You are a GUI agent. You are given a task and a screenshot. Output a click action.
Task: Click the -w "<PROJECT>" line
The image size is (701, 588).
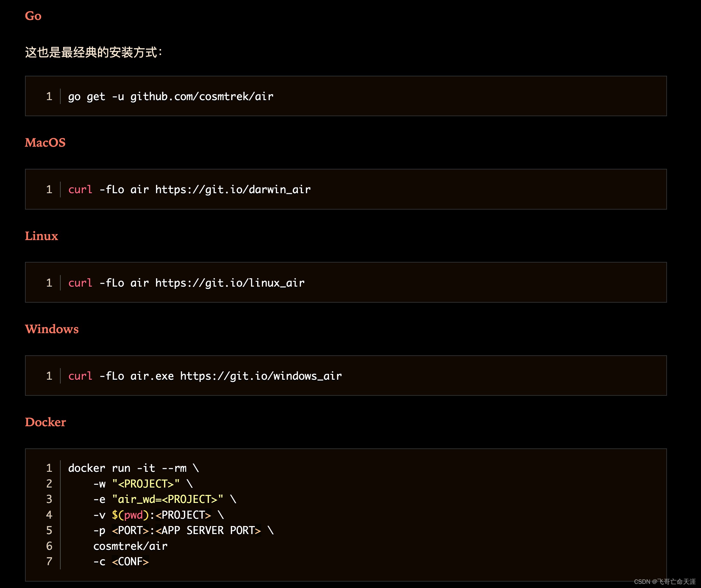pos(143,484)
